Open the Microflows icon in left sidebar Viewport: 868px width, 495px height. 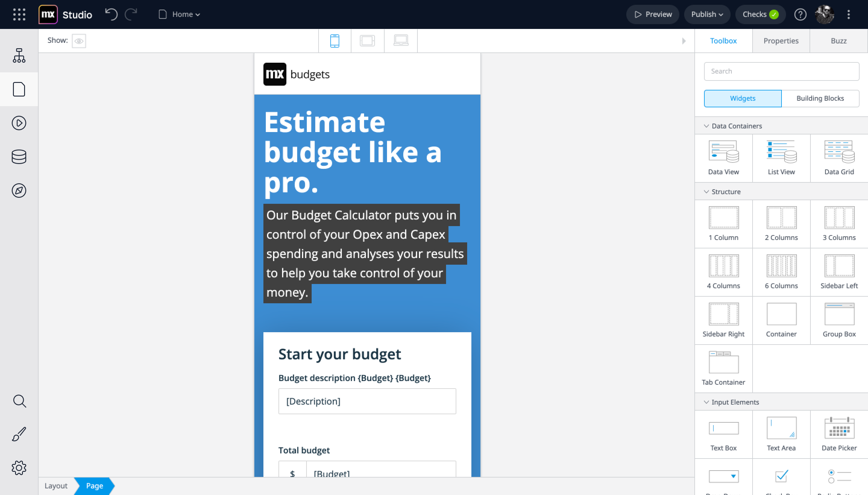click(x=19, y=123)
